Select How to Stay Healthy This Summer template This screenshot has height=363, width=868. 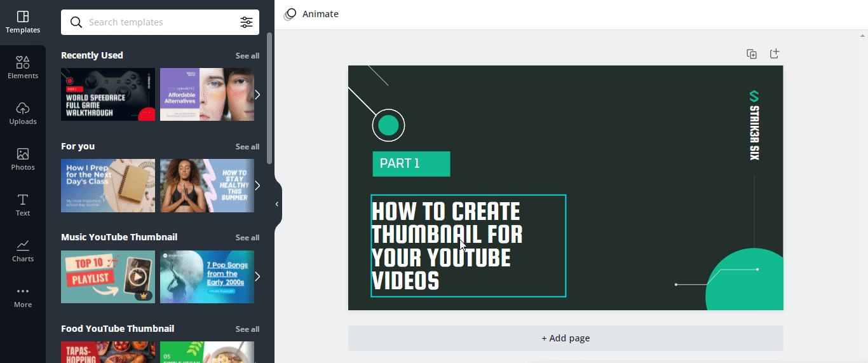tap(207, 186)
